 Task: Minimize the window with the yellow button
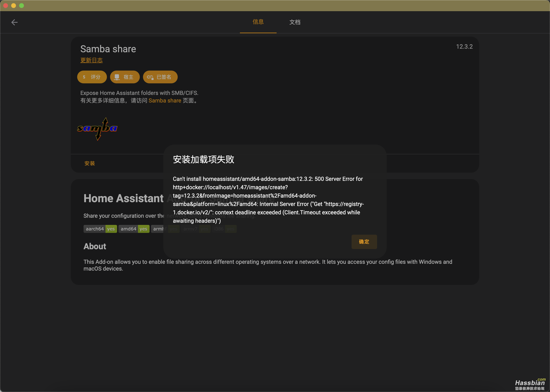(14, 6)
